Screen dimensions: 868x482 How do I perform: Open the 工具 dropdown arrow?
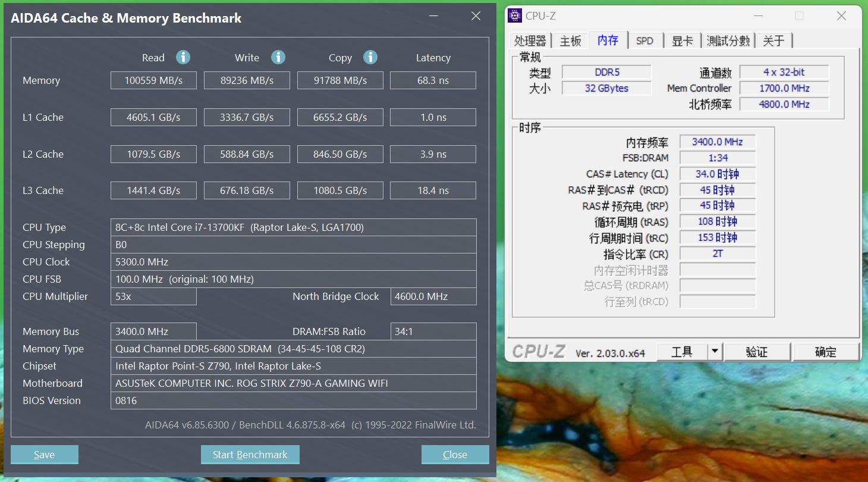(715, 352)
